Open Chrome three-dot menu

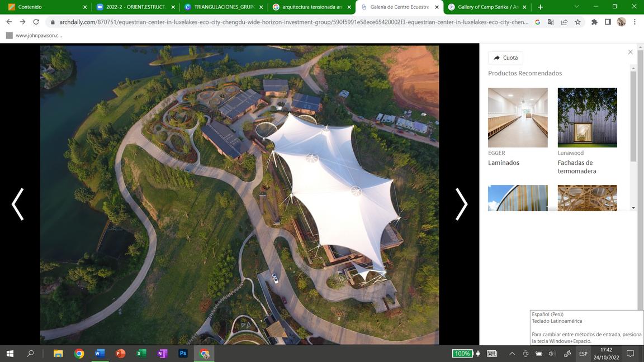[634, 22]
